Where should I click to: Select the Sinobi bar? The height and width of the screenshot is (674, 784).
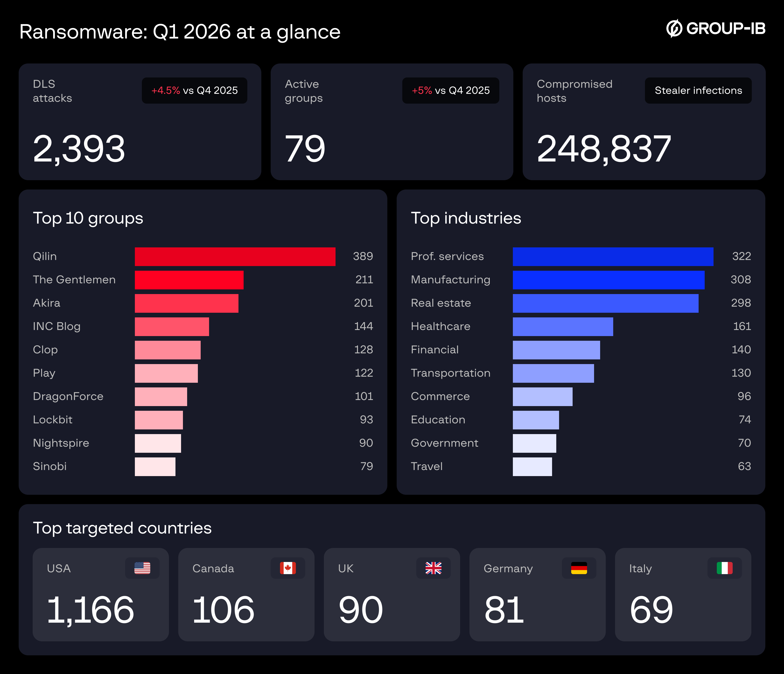155,467
